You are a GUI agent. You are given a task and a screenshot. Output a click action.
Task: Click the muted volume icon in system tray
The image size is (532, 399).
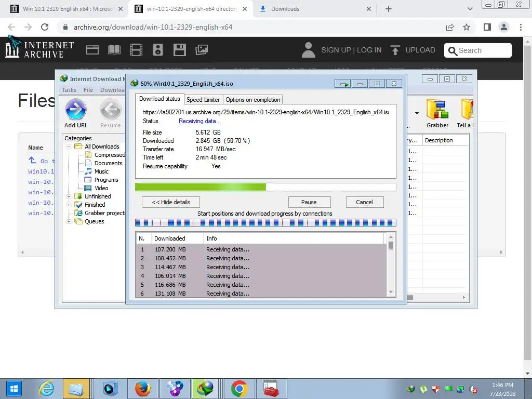[473, 389]
